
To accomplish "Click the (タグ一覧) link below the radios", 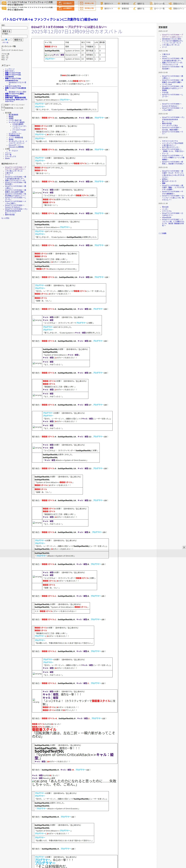I will coord(5,42).
